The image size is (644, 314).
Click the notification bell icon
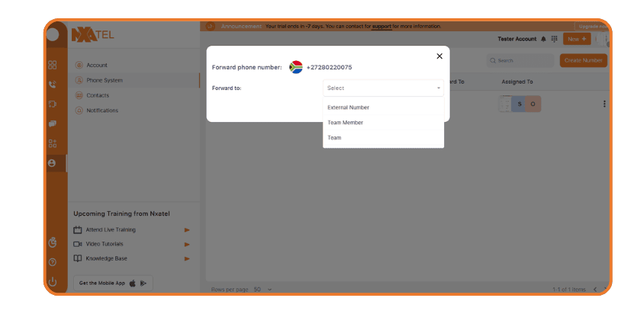click(543, 39)
